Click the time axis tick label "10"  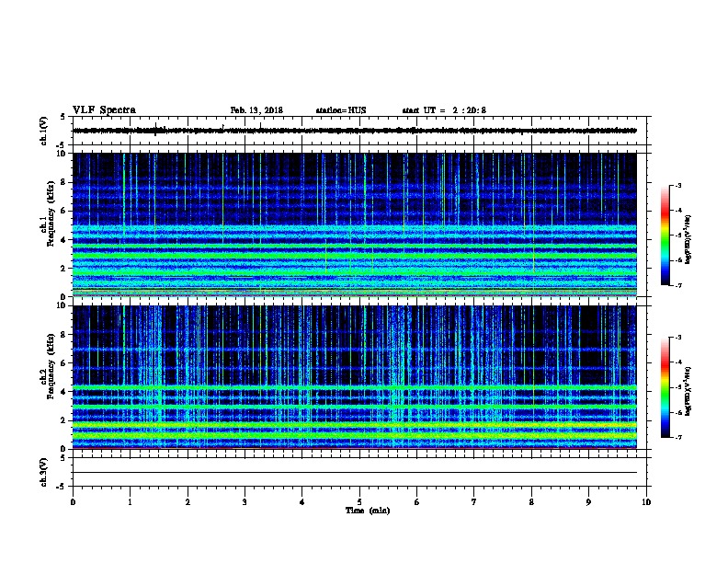pyautogui.click(x=646, y=502)
